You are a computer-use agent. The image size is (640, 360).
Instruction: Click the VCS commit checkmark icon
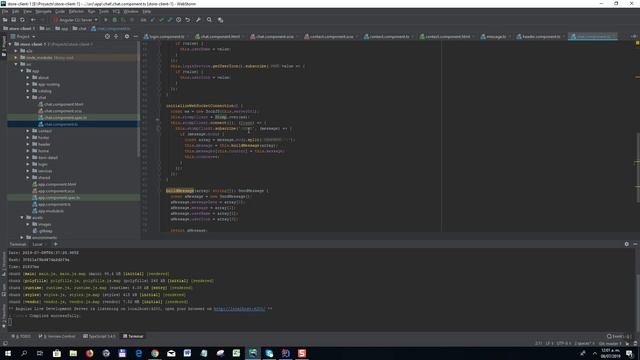coord(161,20)
